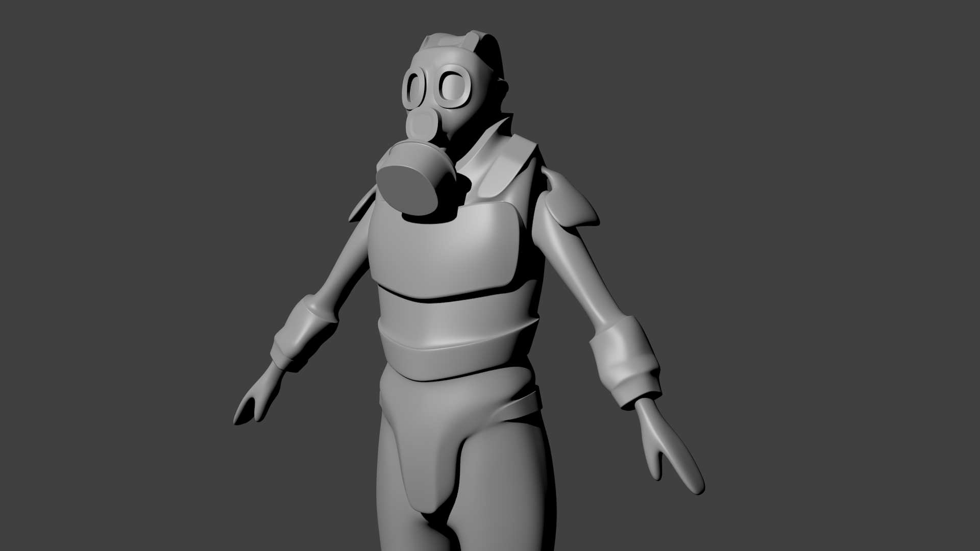Select the gas mask's left eye lens
Image resolution: width=980 pixels, height=551 pixels.
[414, 89]
